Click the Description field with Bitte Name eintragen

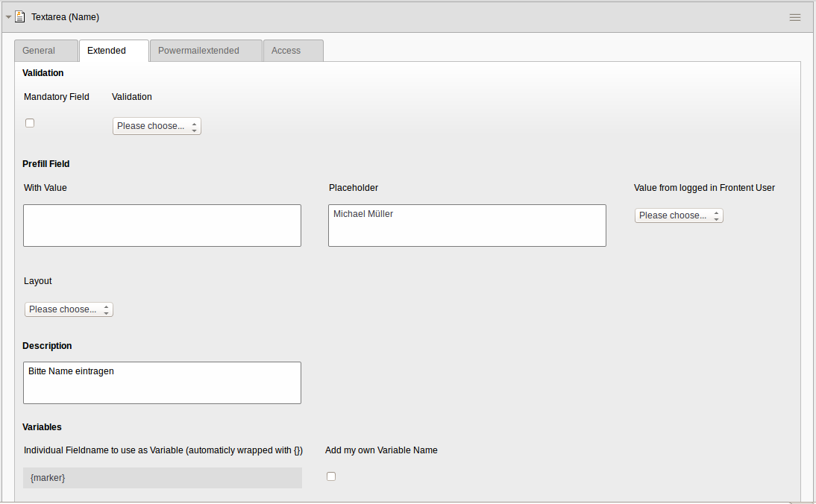[162, 382]
